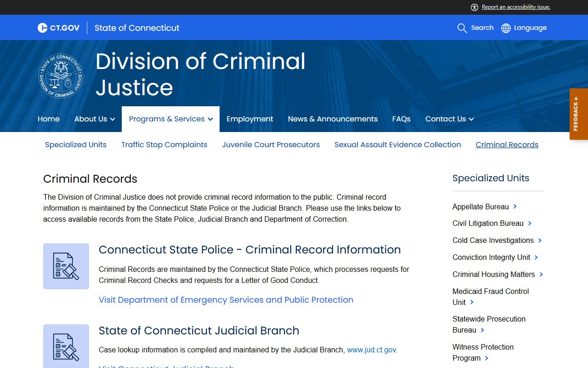Go to FAQs
The height and width of the screenshot is (368, 588).
tap(401, 119)
